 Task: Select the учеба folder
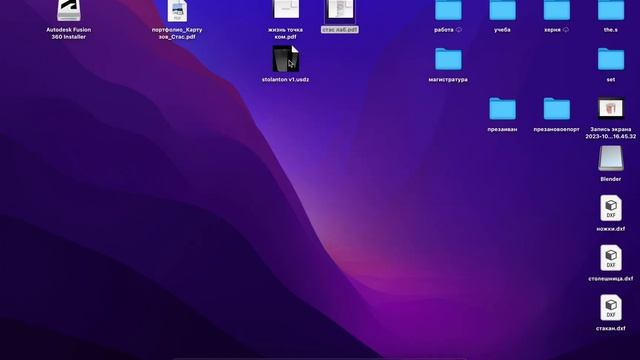point(502,10)
